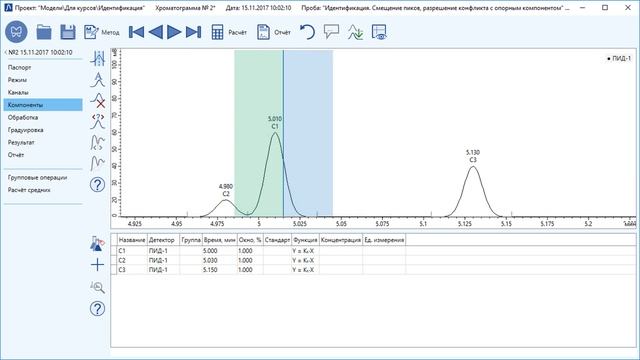640x360 pixels.
Task: Go back via №2 15.11.2017 header
Action: coord(39,52)
